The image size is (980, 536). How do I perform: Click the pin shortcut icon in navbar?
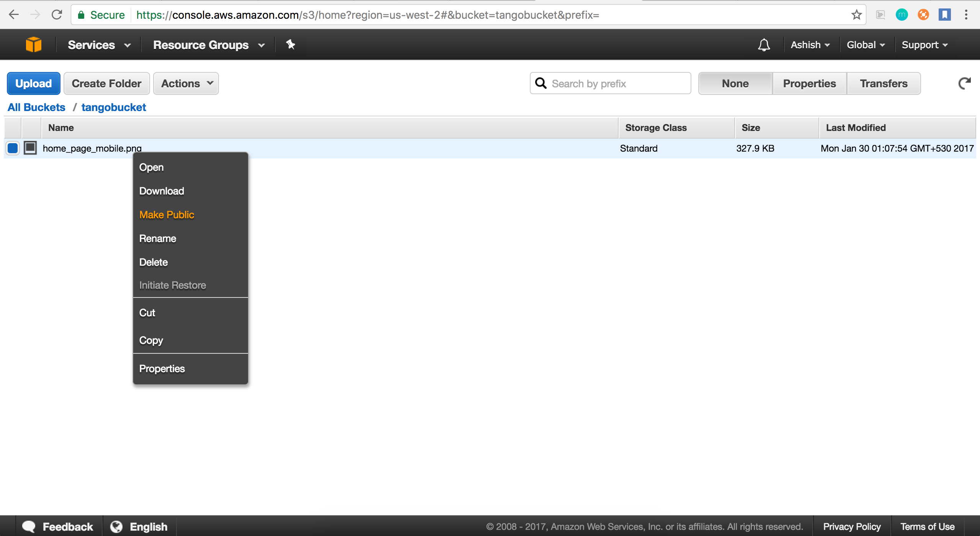tap(291, 44)
